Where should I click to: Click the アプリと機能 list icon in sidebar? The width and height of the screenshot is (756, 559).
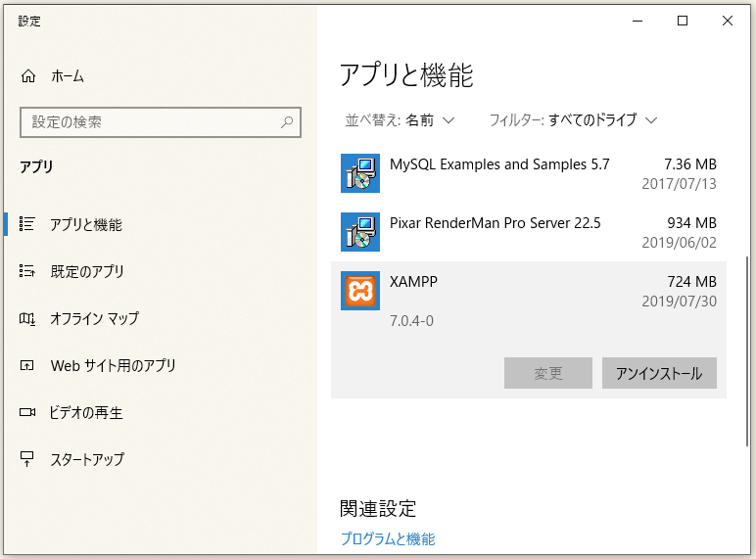click(27, 224)
